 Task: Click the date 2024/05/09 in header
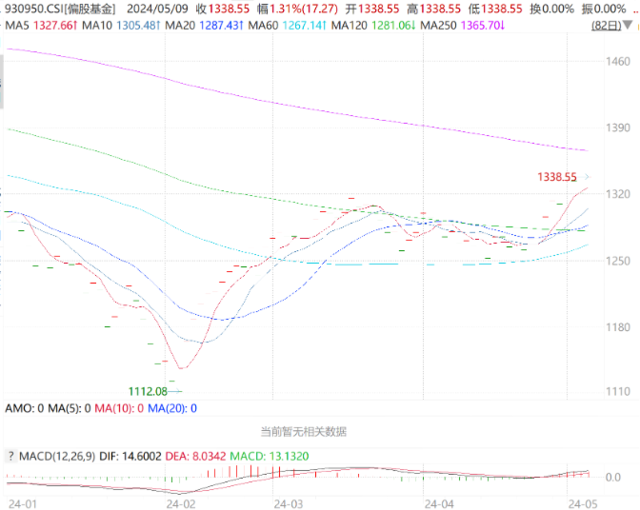point(155,8)
